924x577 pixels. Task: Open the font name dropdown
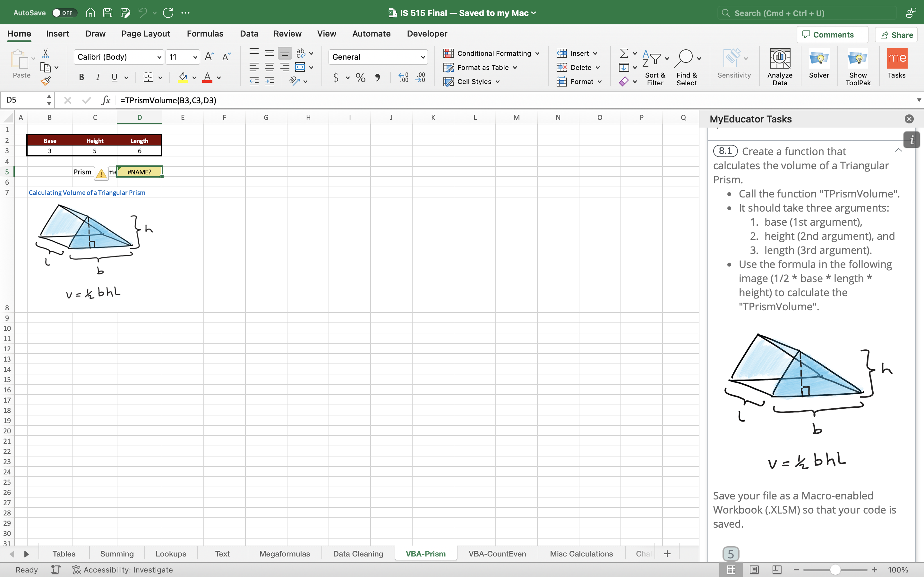[159, 57]
